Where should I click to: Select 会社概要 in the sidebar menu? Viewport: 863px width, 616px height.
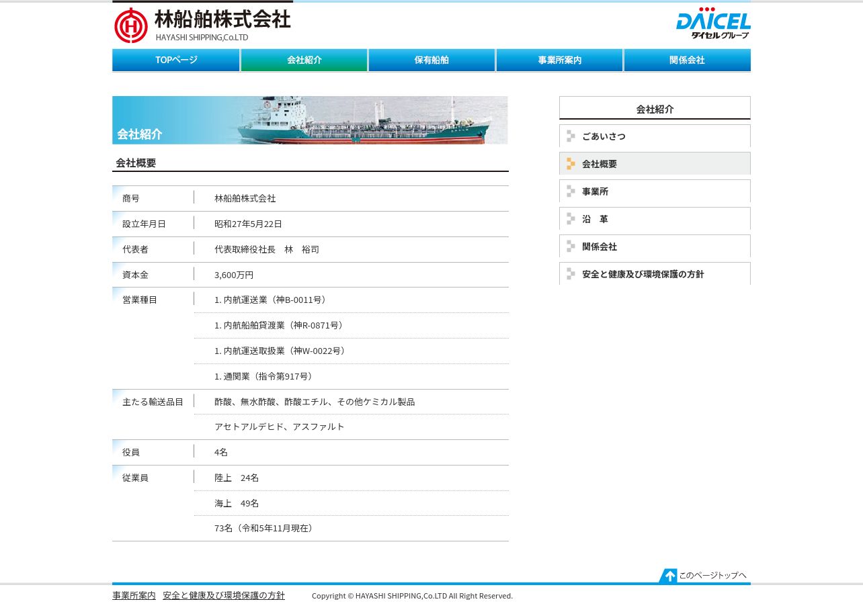[x=655, y=164]
